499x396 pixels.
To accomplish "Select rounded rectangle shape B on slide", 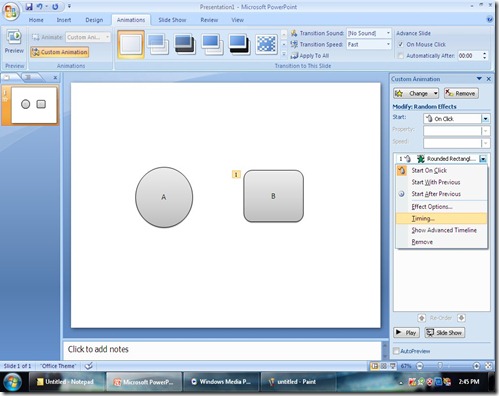I will coord(273,196).
